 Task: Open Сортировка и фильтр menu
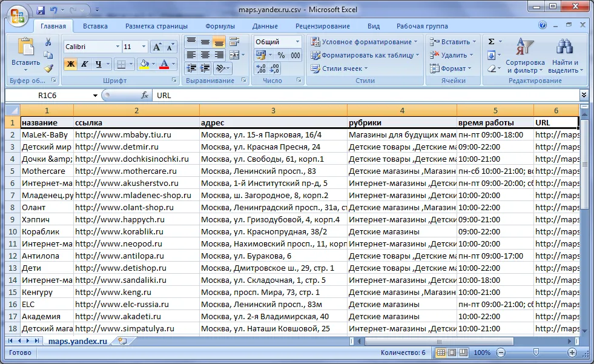click(525, 56)
